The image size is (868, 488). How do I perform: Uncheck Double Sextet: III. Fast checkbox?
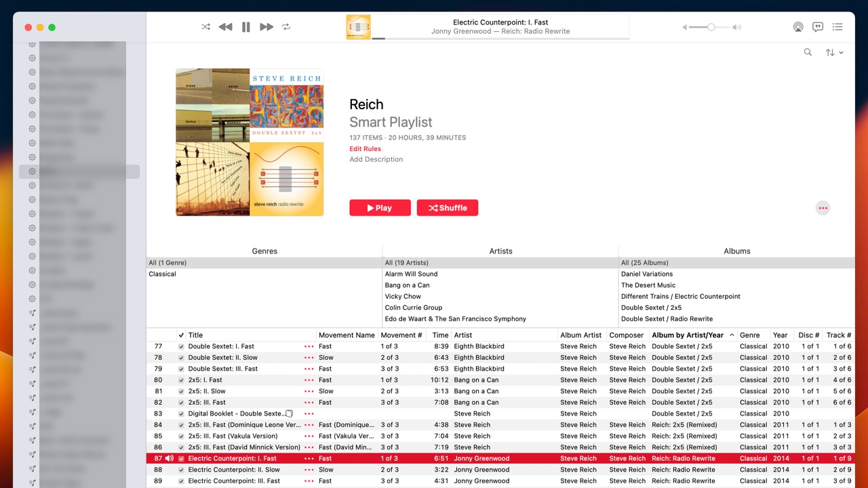pyautogui.click(x=181, y=369)
